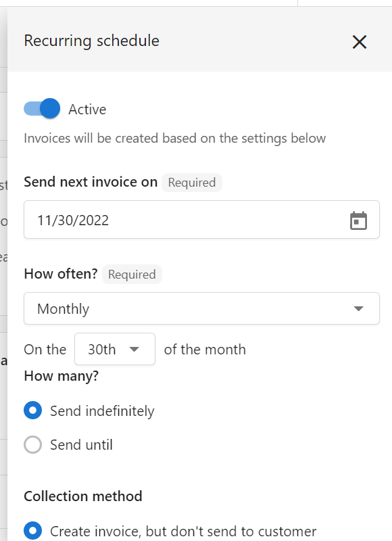Click the Create invoice option label text
This screenshot has width=392, height=541.
tap(183, 532)
